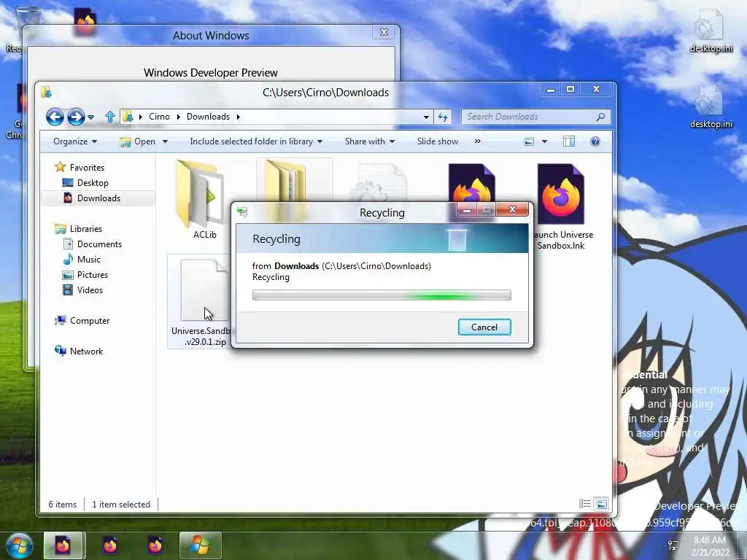747x560 pixels.
Task: Click the Downloads breadcrumb segment
Action: coord(208,117)
